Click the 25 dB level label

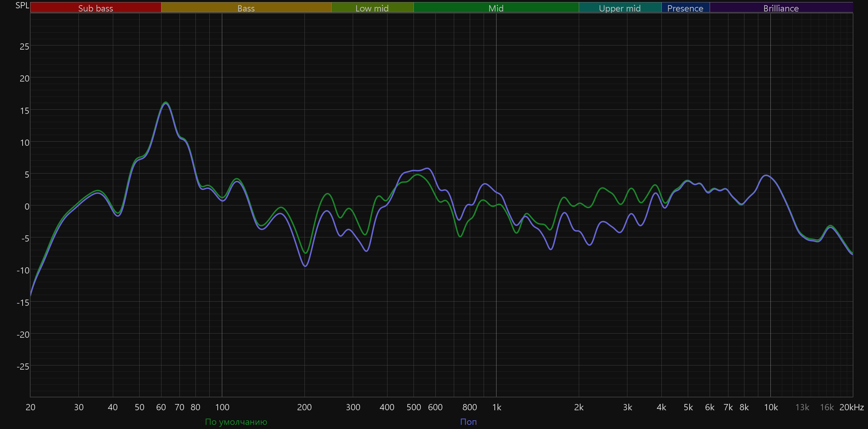click(x=24, y=47)
